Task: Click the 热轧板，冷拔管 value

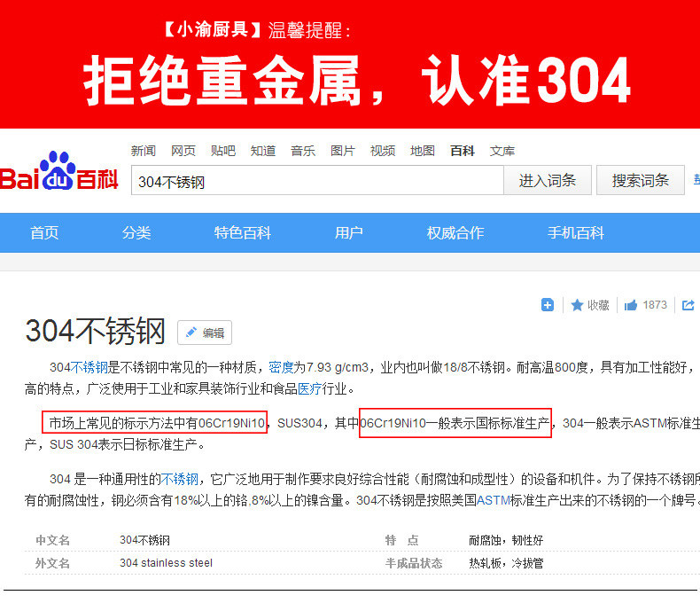Action: tap(506, 563)
